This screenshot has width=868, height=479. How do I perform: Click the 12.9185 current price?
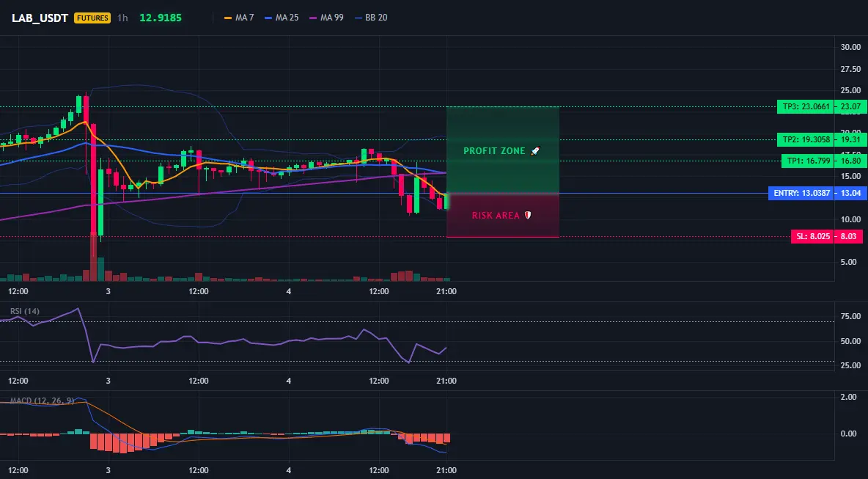point(161,18)
